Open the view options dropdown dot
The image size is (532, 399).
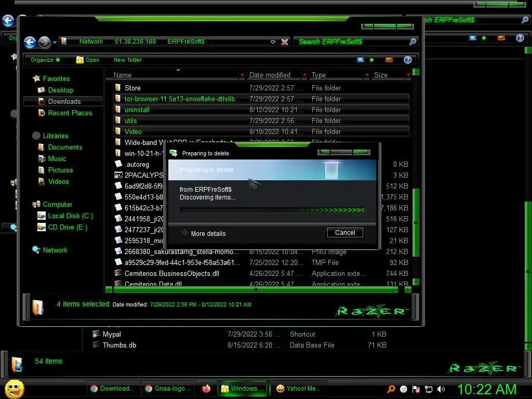click(x=371, y=60)
